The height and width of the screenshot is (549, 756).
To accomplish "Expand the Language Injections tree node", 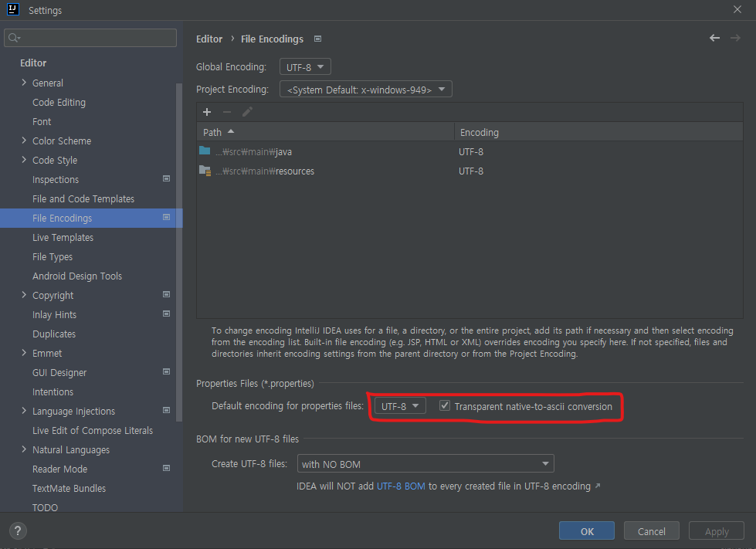I will coord(24,410).
